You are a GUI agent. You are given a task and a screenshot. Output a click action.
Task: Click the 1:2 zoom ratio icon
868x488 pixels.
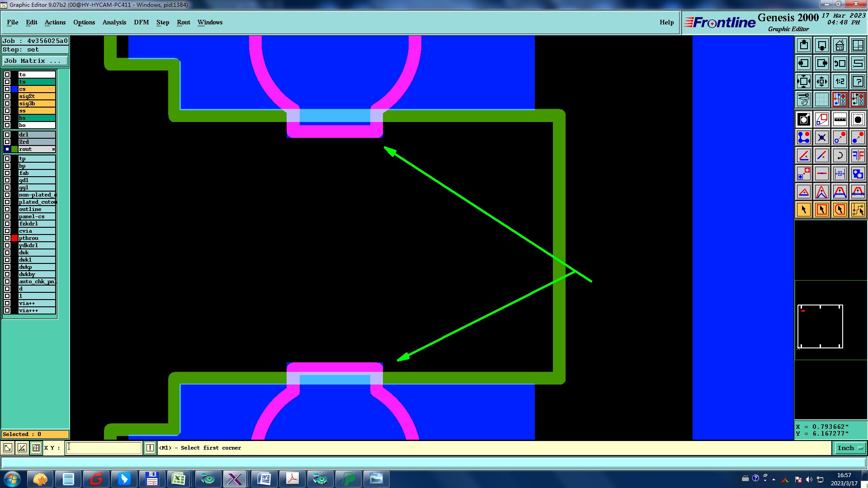tap(840, 81)
